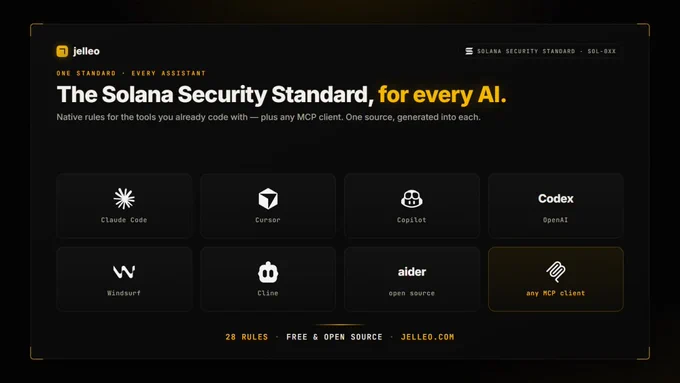
Task: Select the aider open source card
Action: (x=412, y=279)
